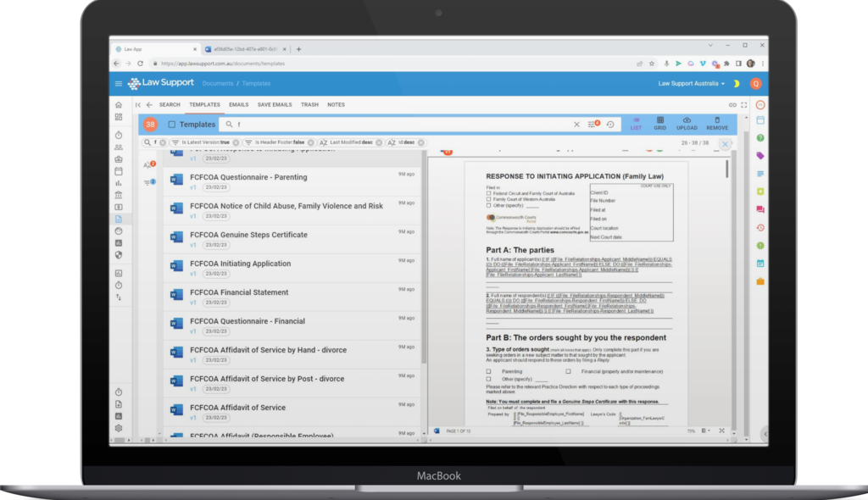868x500 pixels.
Task: Switch to GRID view
Action: click(659, 124)
